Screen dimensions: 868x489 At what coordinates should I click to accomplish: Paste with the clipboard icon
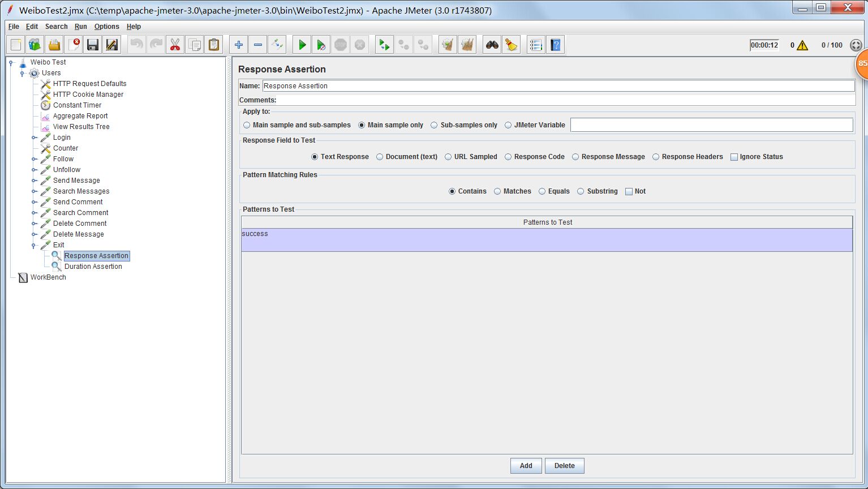[x=213, y=45]
